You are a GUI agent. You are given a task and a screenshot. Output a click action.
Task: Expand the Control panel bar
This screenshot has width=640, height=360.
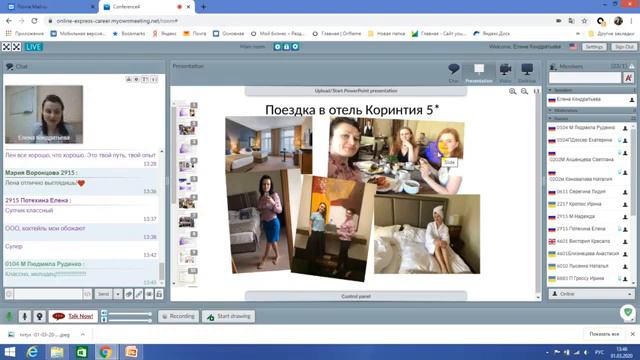point(356,296)
